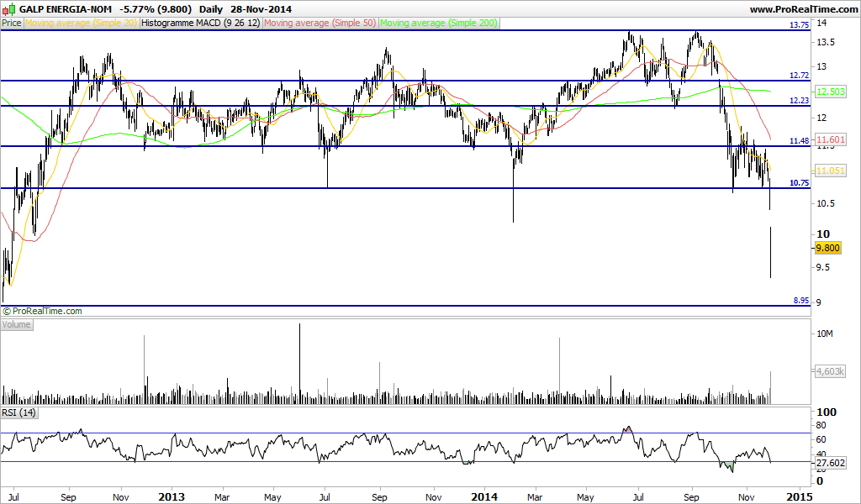
Task: Click the 13.75 resistance line label
Action: tap(799, 25)
